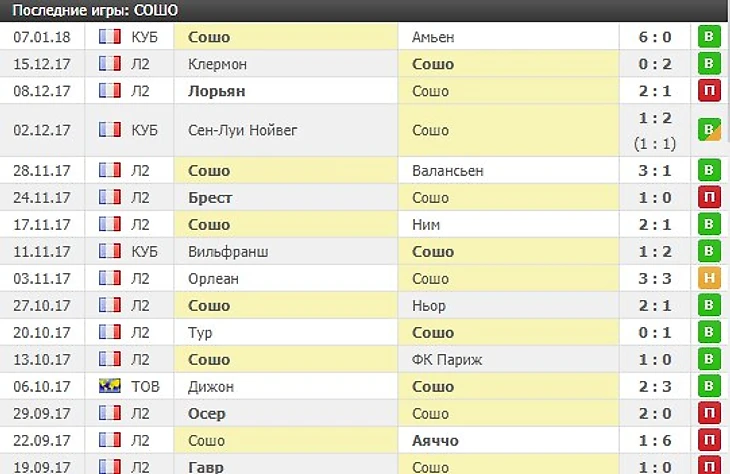
Task: Open team Амьен link
Action: (433, 37)
